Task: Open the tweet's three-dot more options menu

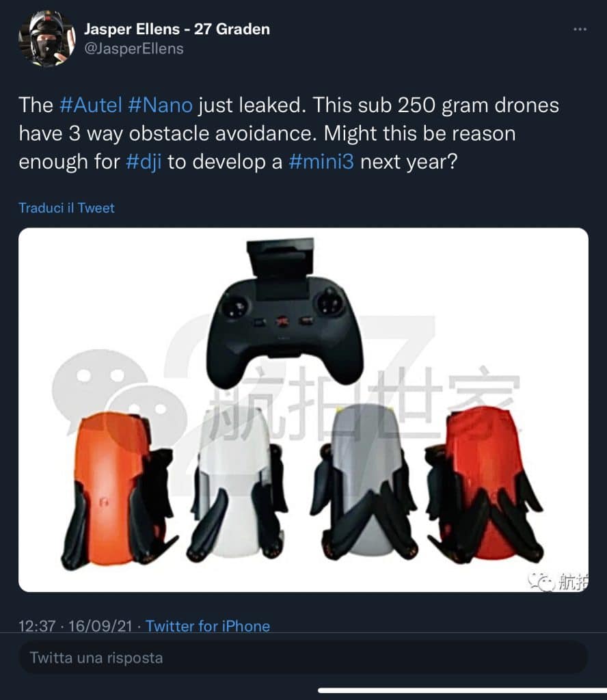Action: [580, 29]
